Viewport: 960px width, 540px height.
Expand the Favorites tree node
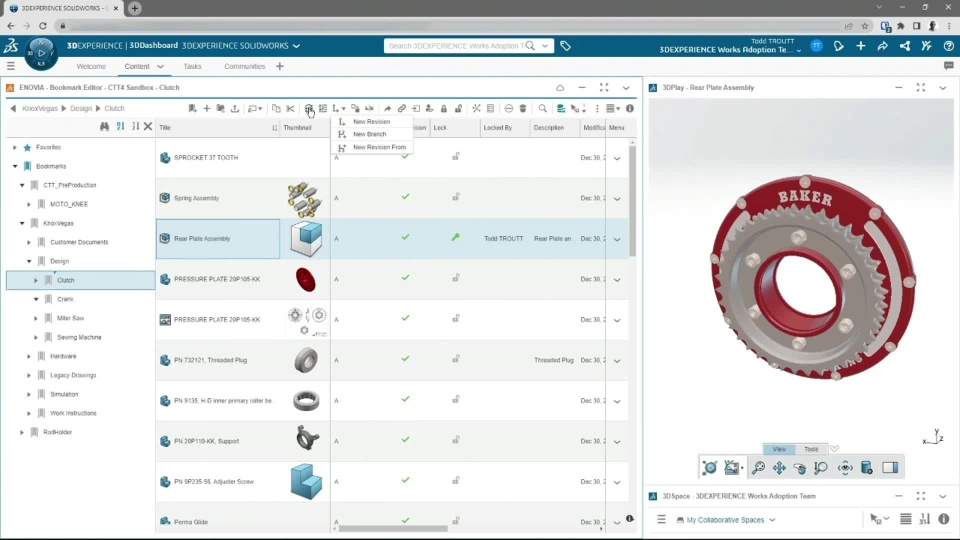15,148
